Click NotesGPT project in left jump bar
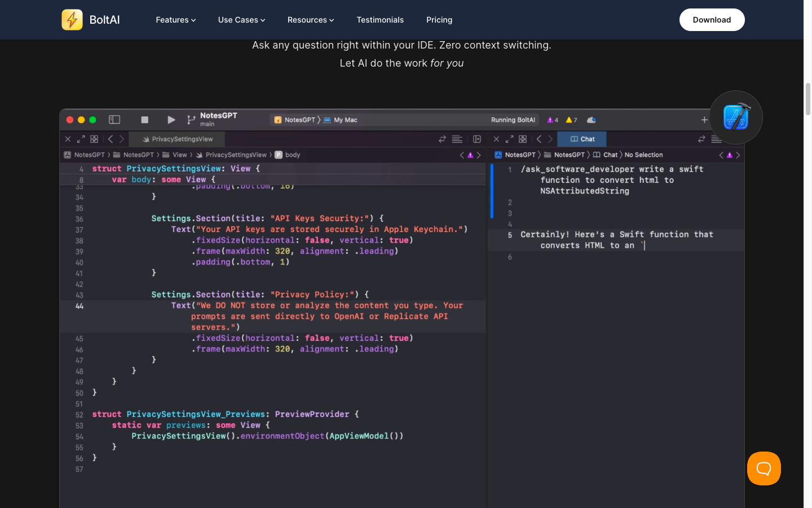 (84, 155)
